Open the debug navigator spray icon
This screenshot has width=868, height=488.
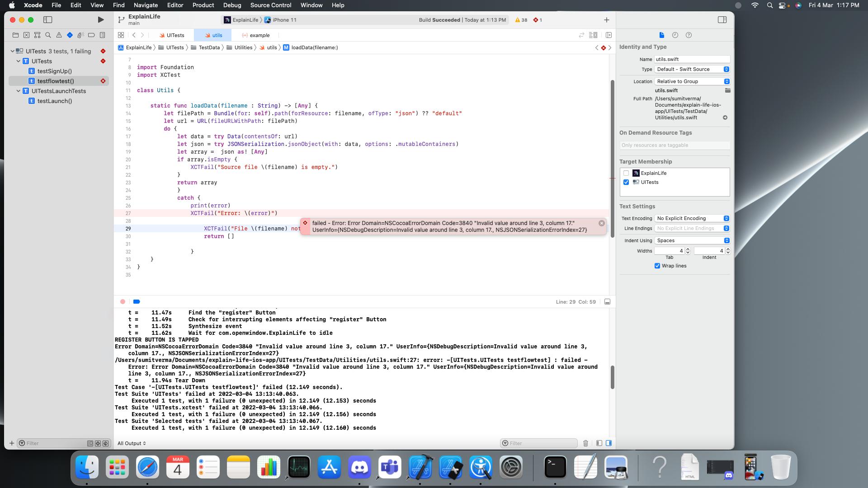80,35
